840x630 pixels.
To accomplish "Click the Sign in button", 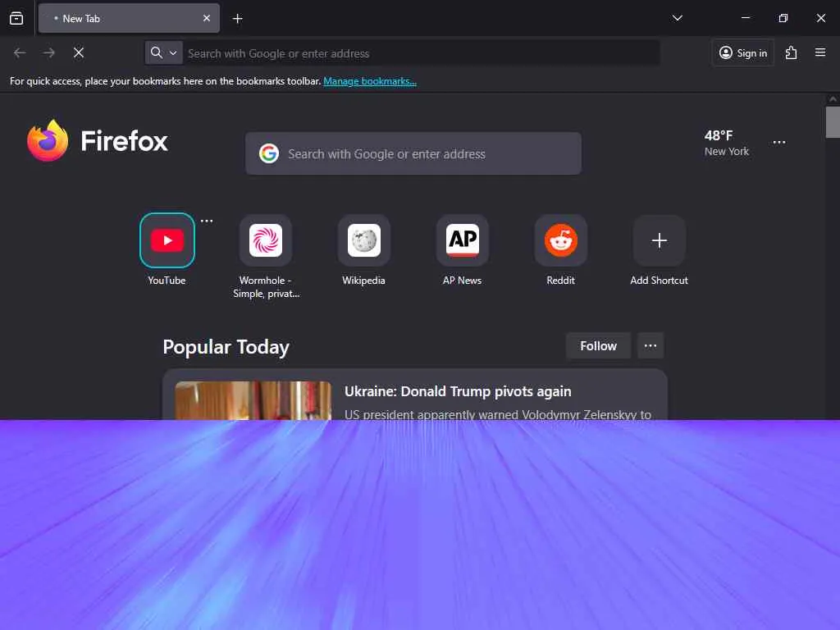I will coord(743,52).
